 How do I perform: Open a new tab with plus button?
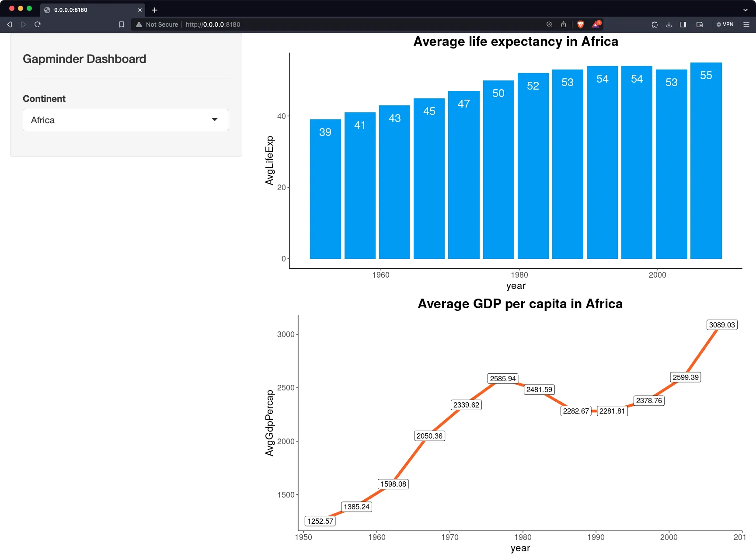[155, 10]
